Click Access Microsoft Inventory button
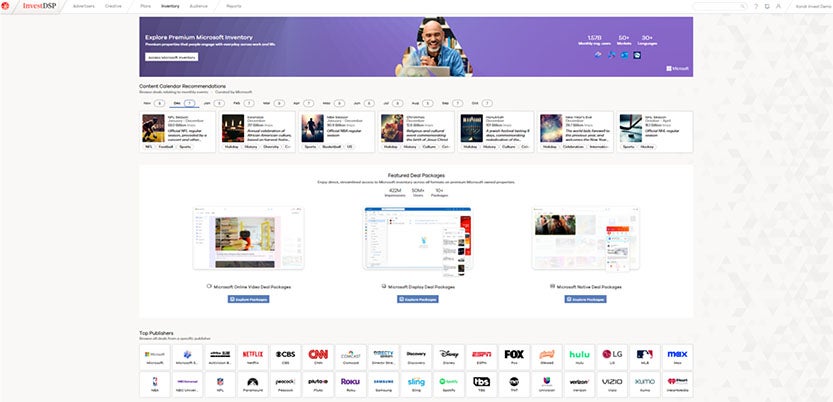 point(172,57)
